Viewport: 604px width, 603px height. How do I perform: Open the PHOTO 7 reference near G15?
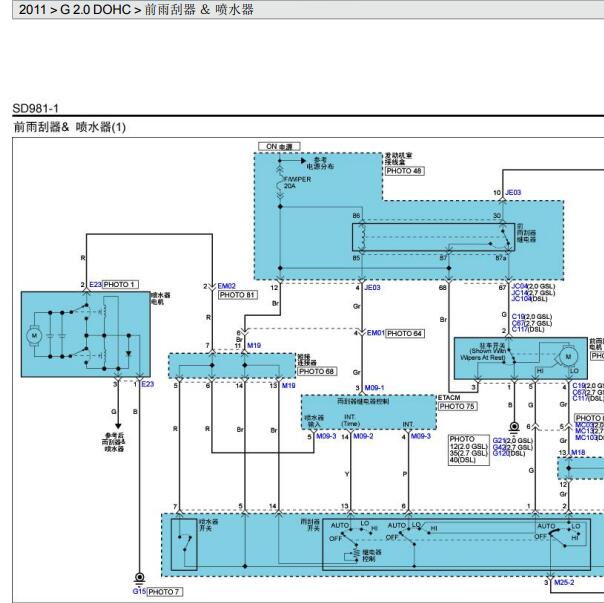coord(164,591)
